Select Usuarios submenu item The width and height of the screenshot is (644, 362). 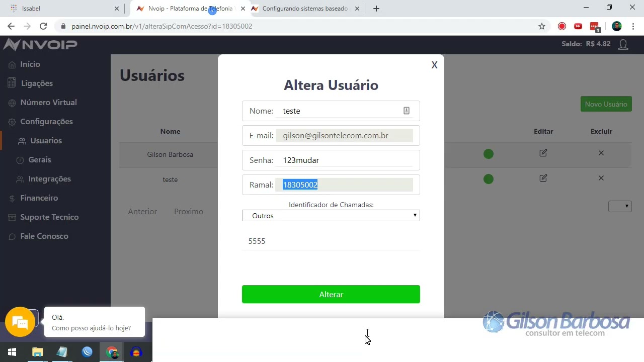(46, 141)
